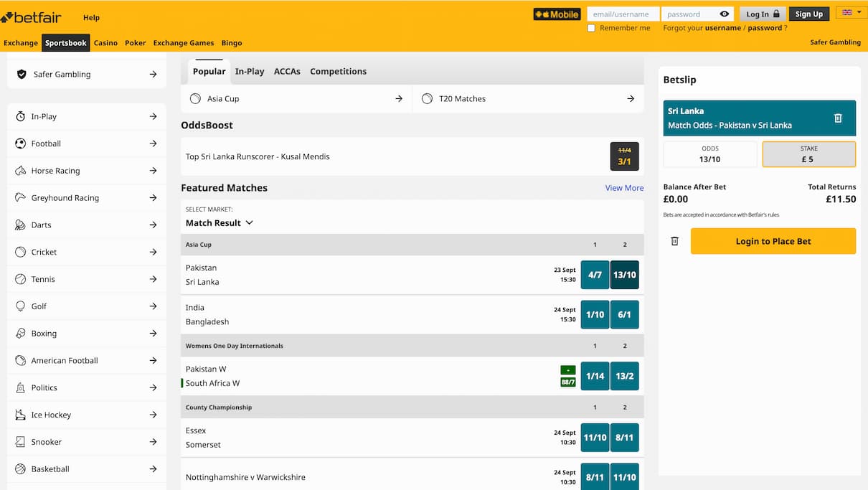Expand the T20 Matches arrow
Image resolution: width=868 pixels, height=490 pixels.
(631, 99)
